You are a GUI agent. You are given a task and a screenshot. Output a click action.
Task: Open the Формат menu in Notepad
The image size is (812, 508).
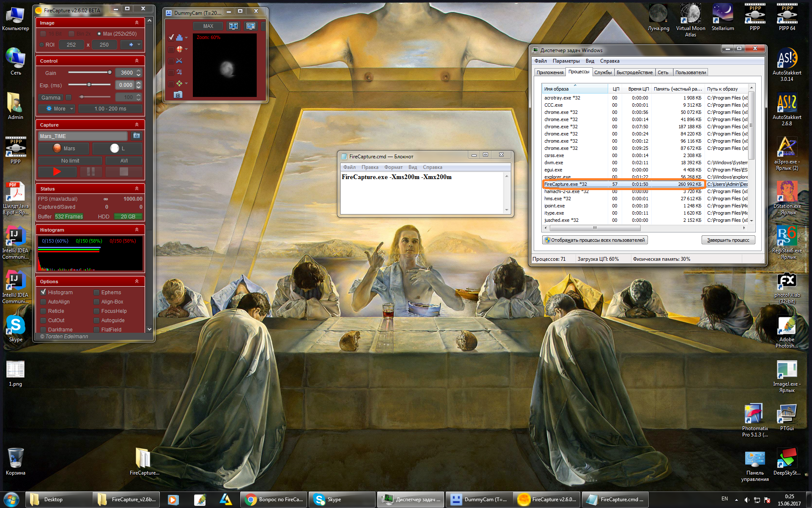pos(393,167)
